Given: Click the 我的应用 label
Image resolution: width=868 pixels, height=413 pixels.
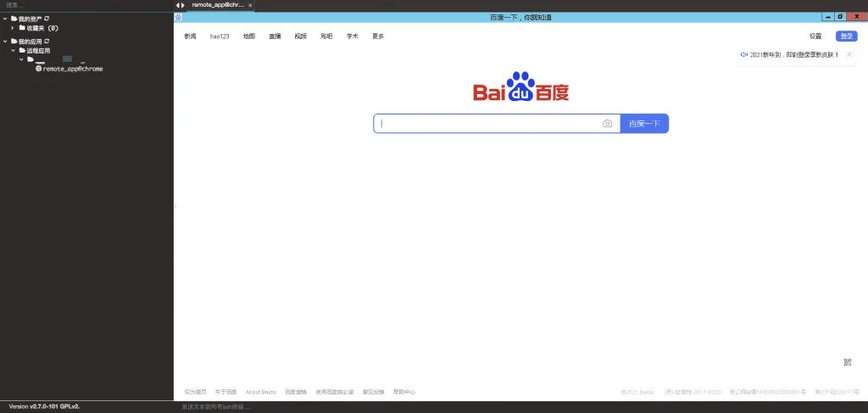Looking at the screenshot, I should click(30, 42).
